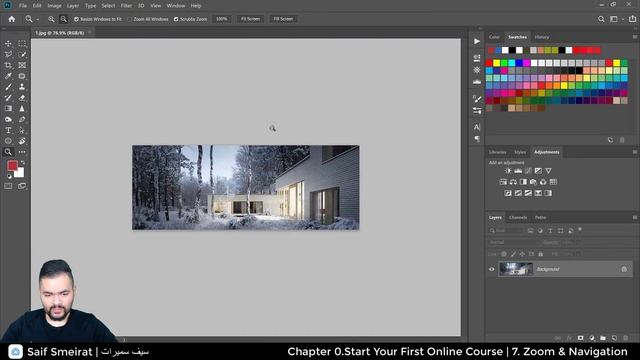Toggle Quick Mask mode
640x360 pixels.
coord(8,186)
